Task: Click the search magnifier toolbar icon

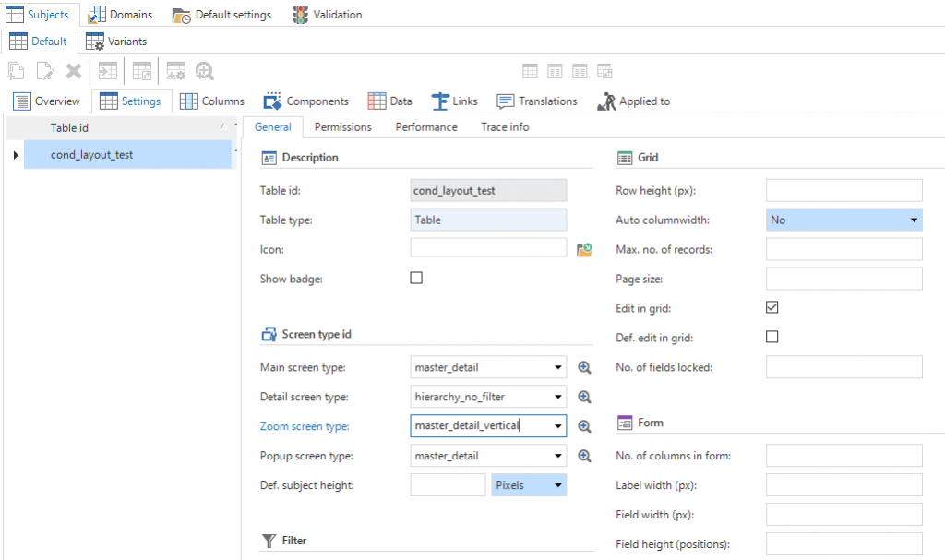Action: 205,71
